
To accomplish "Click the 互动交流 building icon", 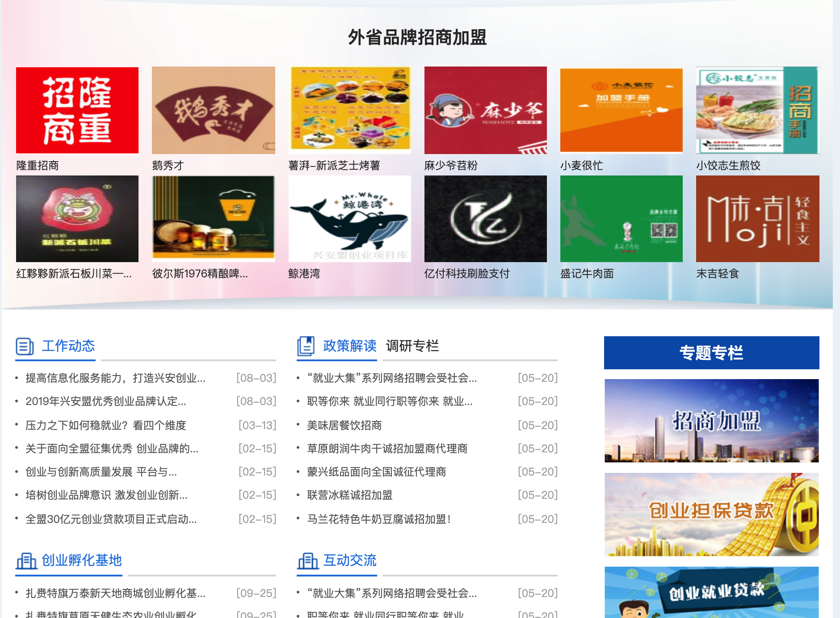I will (308, 561).
